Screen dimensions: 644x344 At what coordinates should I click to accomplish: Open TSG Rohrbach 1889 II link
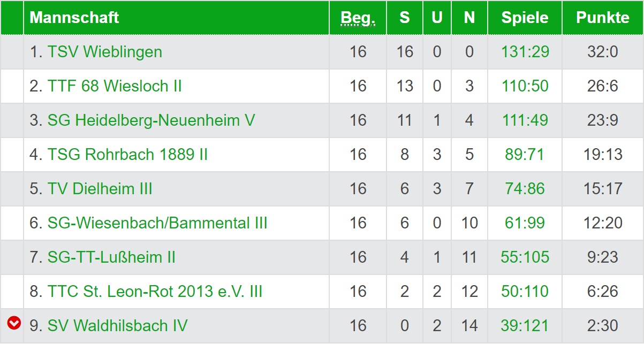pos(127,155)
